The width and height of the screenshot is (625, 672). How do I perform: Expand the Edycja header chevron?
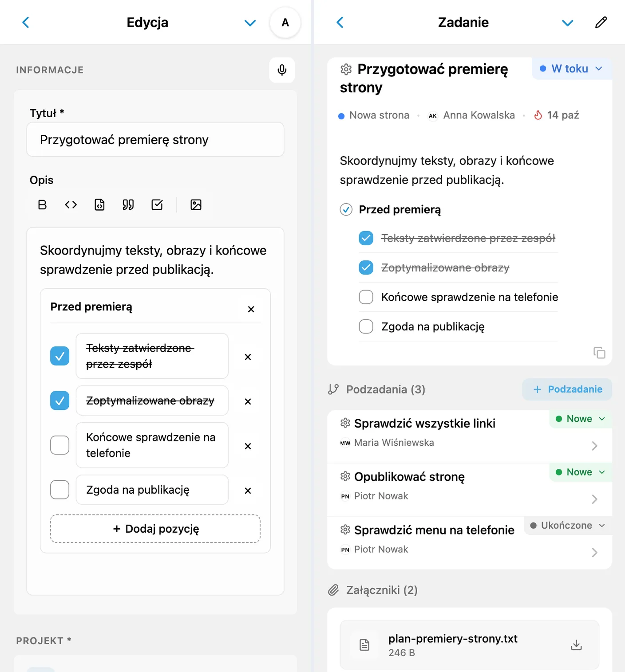coord(250,23)
